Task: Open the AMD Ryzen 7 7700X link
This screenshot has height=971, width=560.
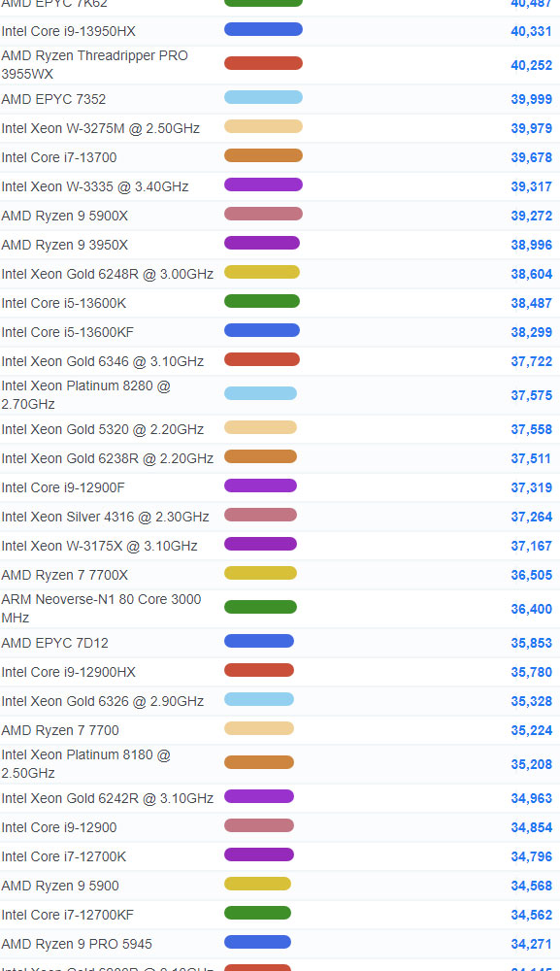Action: (64, 575)
